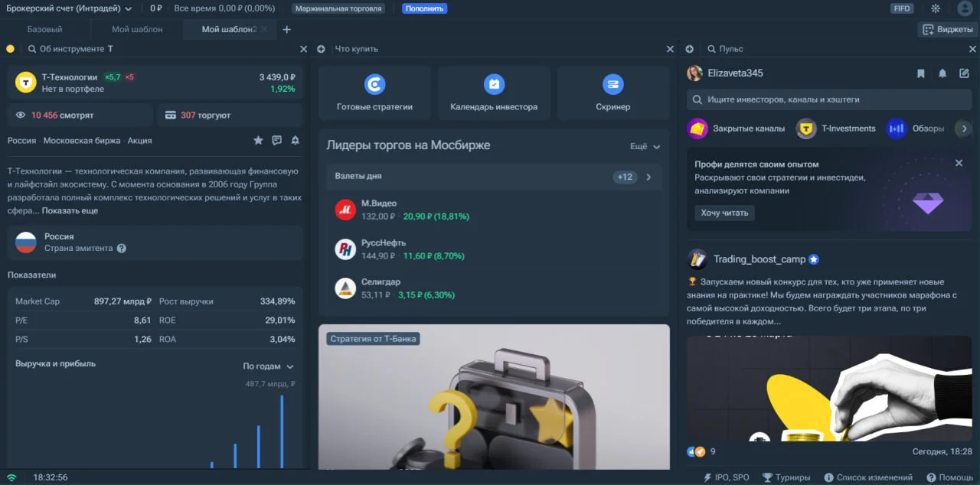Expand the Брокерский счет account dropdown
Viewport: 980px width, 485px height.
pyautogui.click(x=69, y=8)
